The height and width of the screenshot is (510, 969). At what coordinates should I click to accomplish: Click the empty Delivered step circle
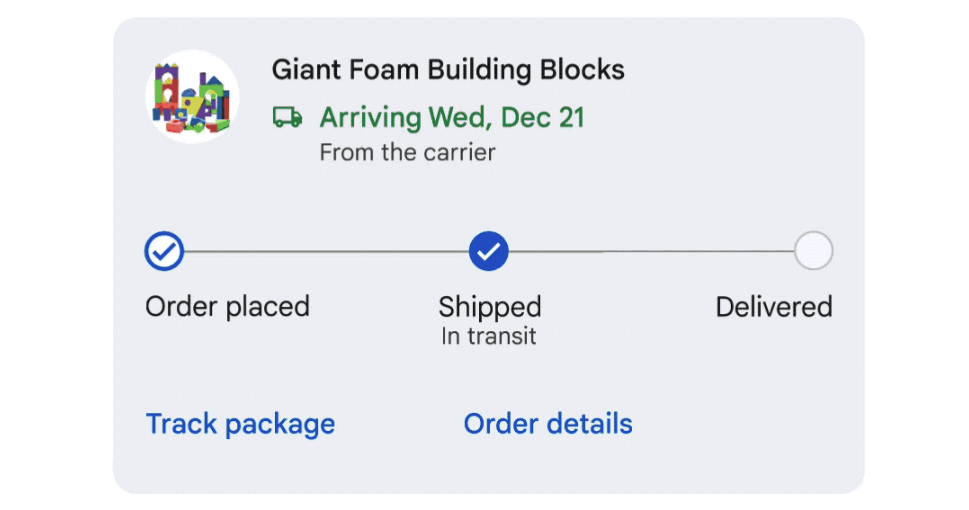coord(813,251)
